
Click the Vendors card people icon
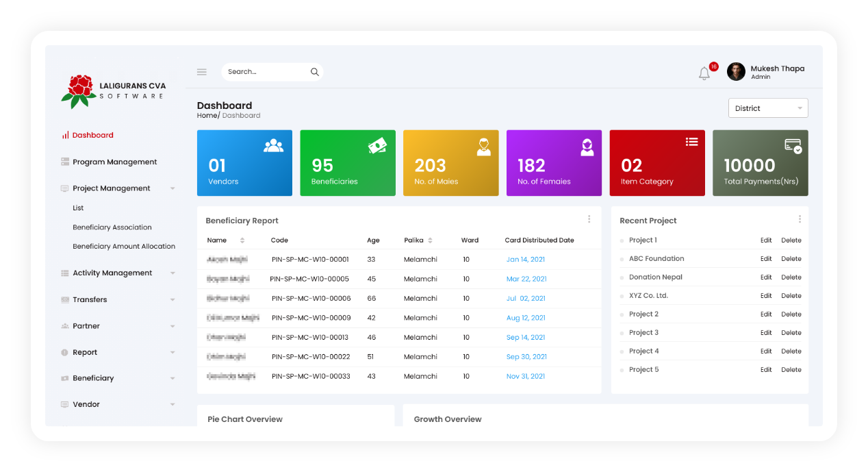coord(273,145)
